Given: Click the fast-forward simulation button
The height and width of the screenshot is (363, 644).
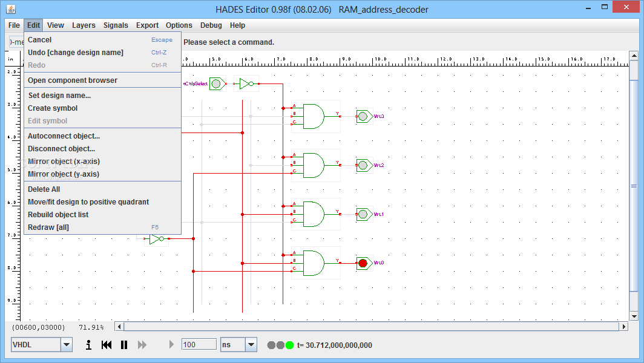Looking at the screenshot, I should [142, 345].
